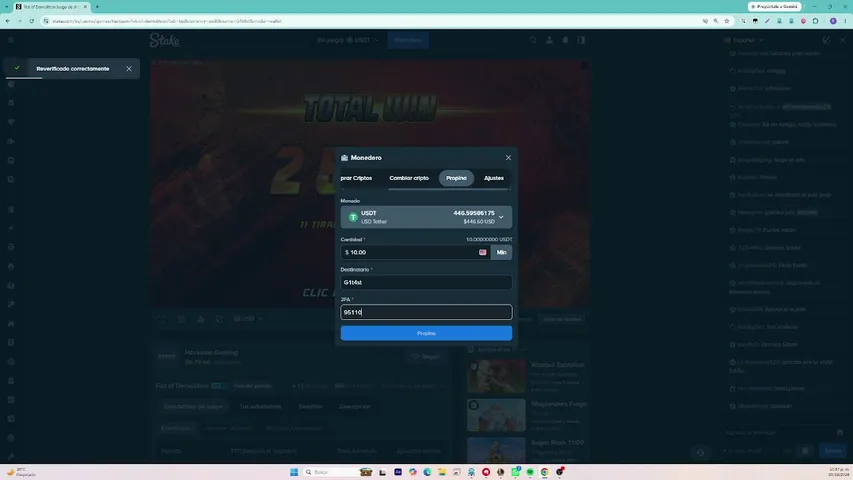This screenshot has width=853, height=480.
Task: Open the Chrome zoom magnifier icon
Action: [x=715, y=21]
